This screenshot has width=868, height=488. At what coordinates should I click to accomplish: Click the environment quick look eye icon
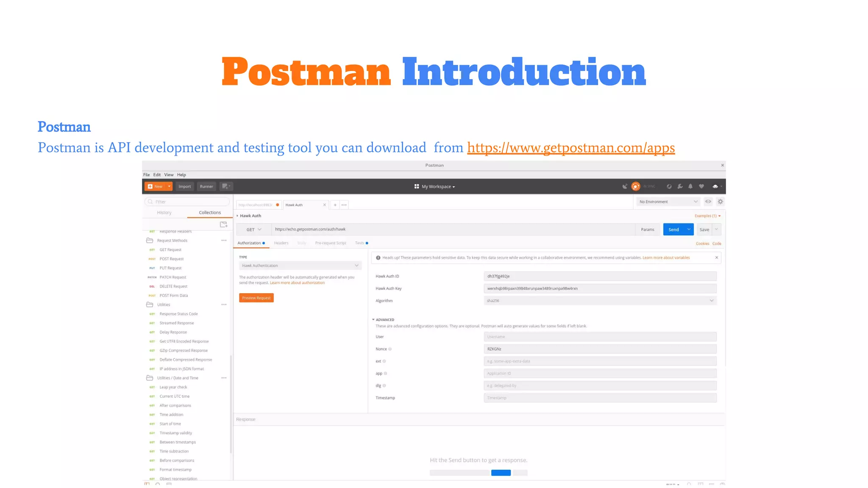pyautogui.click(x=708, y=202)
